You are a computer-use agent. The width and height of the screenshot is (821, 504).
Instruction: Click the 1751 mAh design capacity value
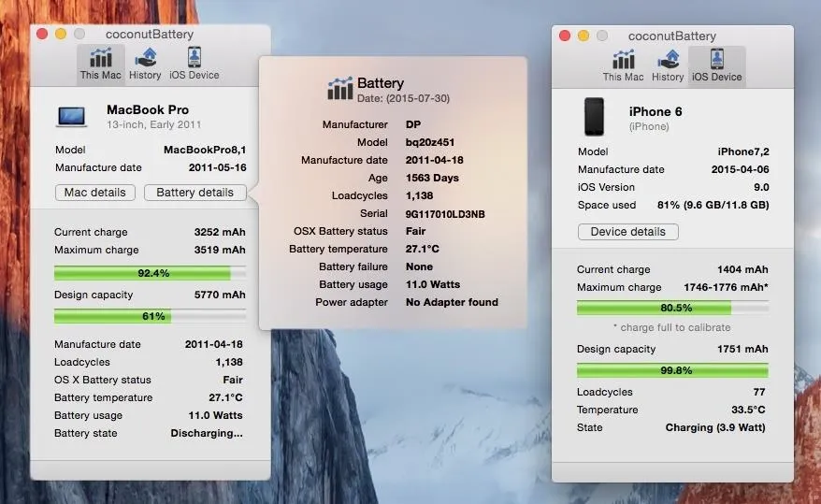(742, 349)
